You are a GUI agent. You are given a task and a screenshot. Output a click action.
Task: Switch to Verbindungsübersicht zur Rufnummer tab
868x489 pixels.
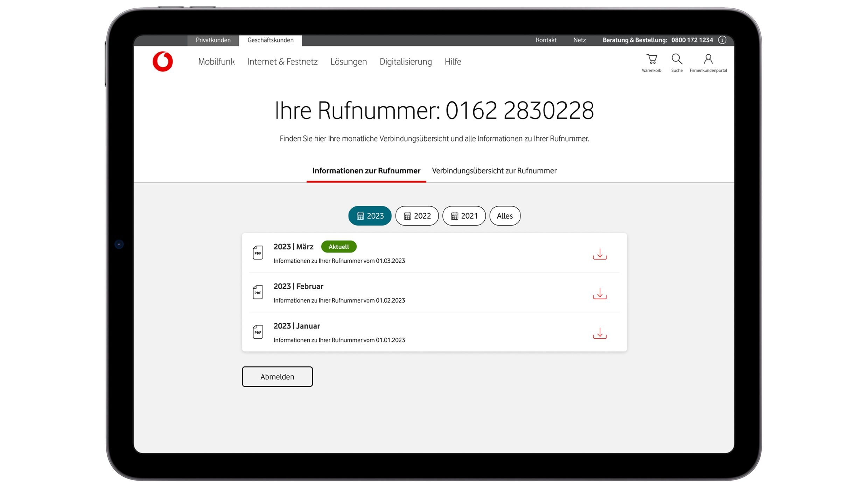pyautogui.click(x=494, y=171)
